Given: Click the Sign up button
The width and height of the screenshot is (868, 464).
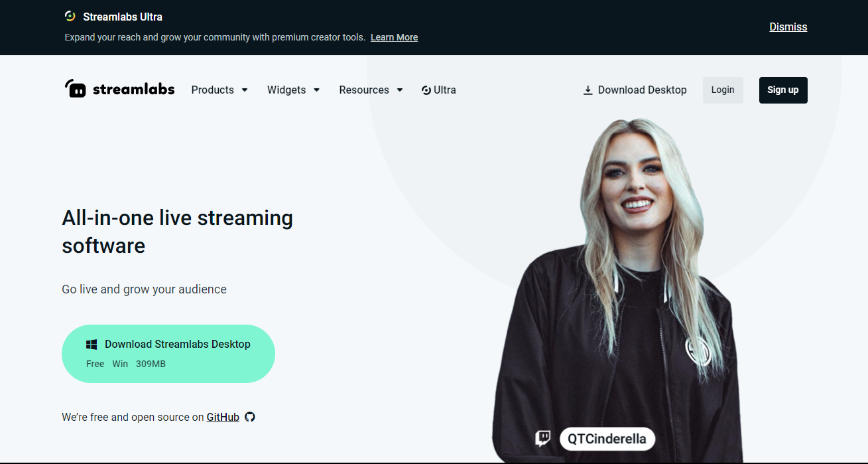Looking at the screenshot, I should pos(783,90).
